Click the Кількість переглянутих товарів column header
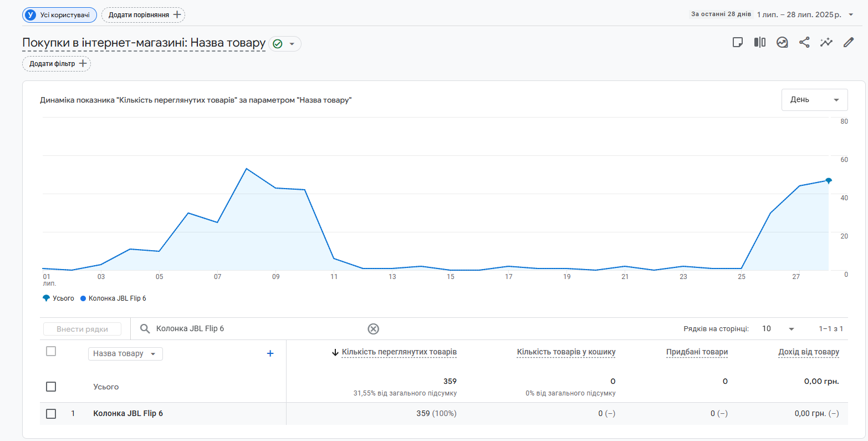The width and height of the screenshot is (868, 441). click(x=399, y=352)
